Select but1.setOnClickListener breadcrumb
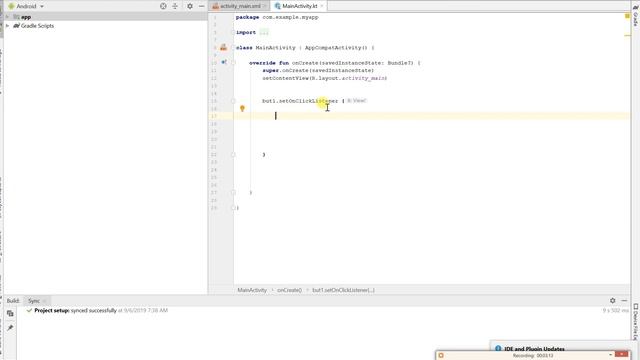The image size is (640, 360). (x=343, y=290)
